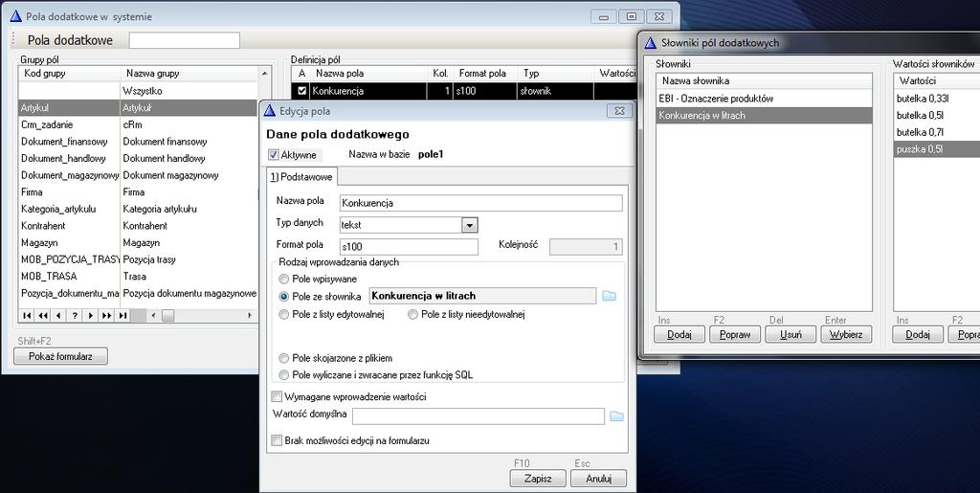
Task: Select butelka 0,33l dictionary value
Action: coord(936,98)
